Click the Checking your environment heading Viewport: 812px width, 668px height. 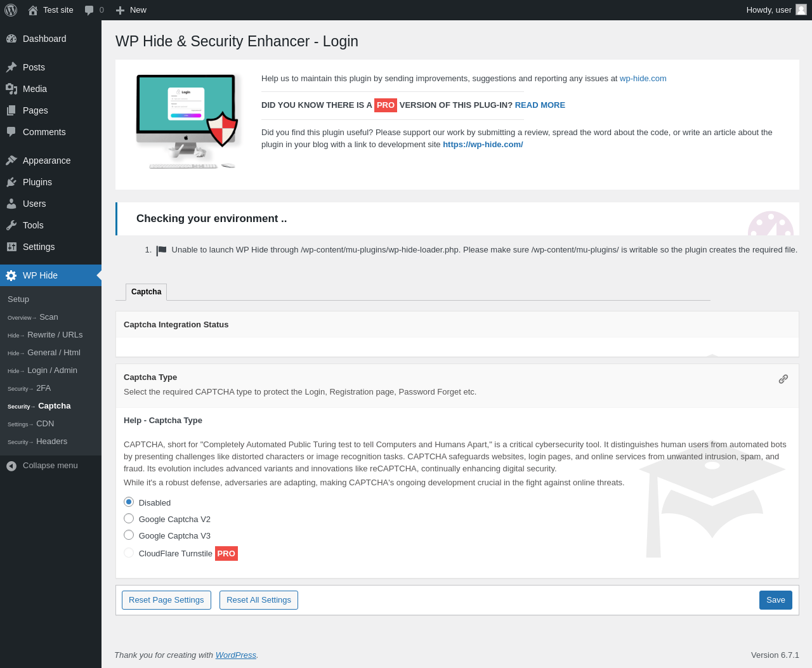[x=212, y=219]
